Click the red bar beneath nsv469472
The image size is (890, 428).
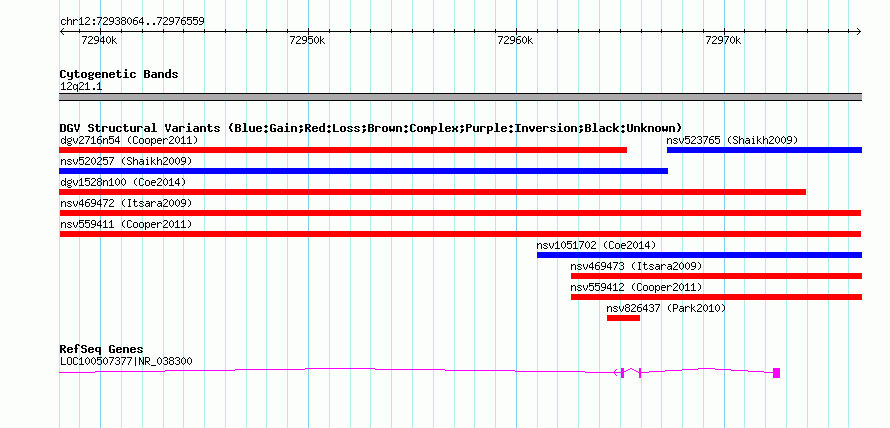pyautogui.click(x=460, y=213)
